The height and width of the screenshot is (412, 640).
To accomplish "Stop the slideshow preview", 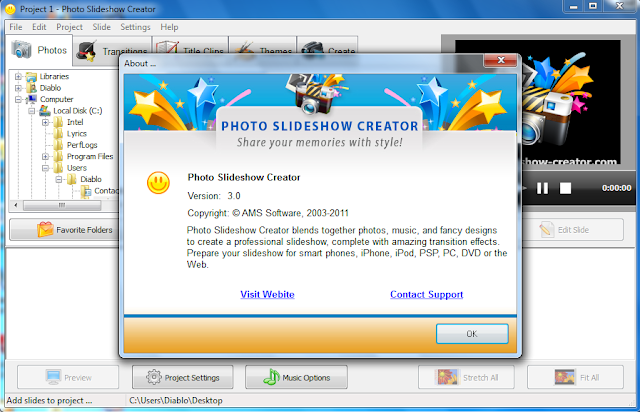I will point(565,188).
